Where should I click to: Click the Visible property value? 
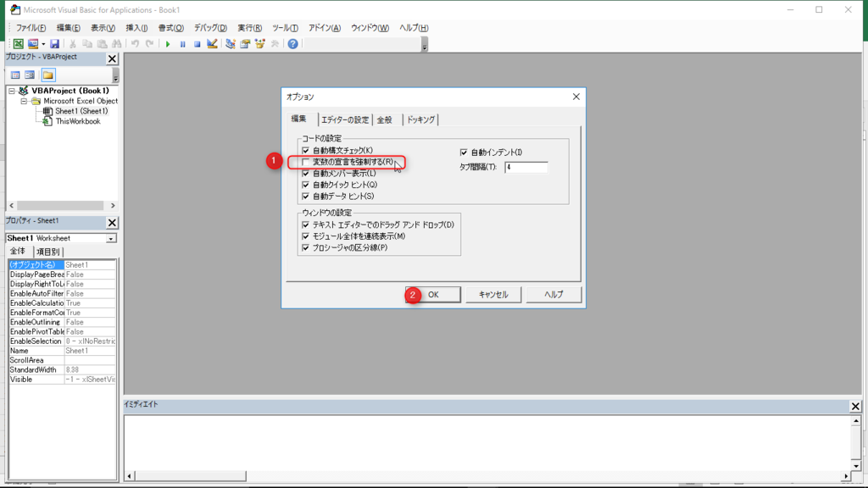coord(90,380)
